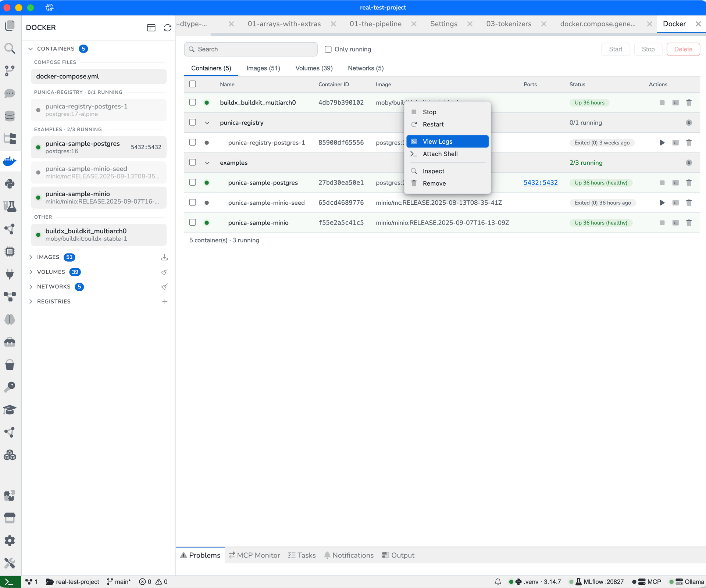Screen dimensions: 706x588
Task: Switch to the Volumes (39) tab
Action: (x=314, y=68)
